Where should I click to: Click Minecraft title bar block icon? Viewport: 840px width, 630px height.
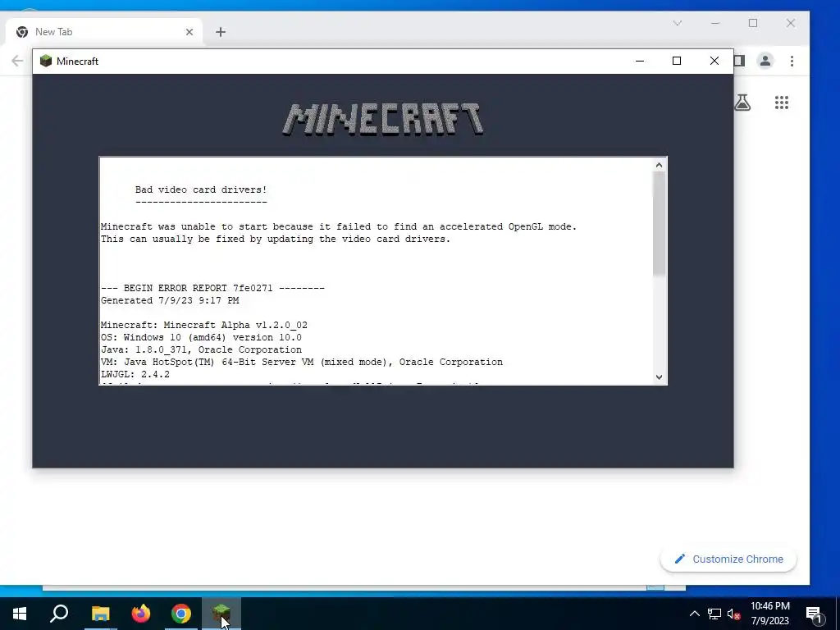point(46,61)
